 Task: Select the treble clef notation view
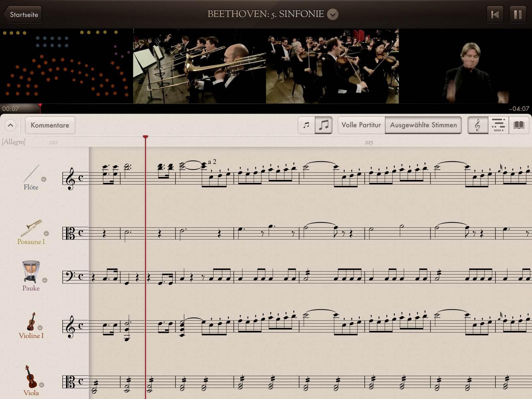[478, 125]
